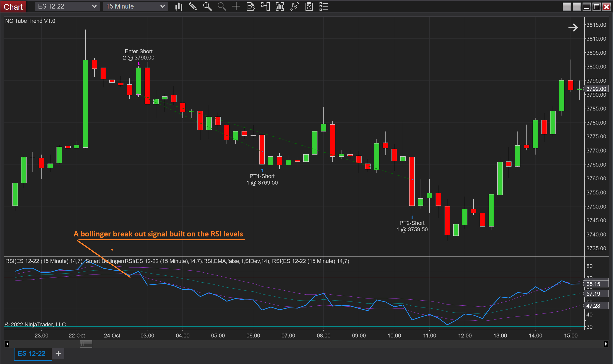Viewport: 613px width, 364px height.
Task: Toggle the chart trader panel icon
Action: pos(265,7)
